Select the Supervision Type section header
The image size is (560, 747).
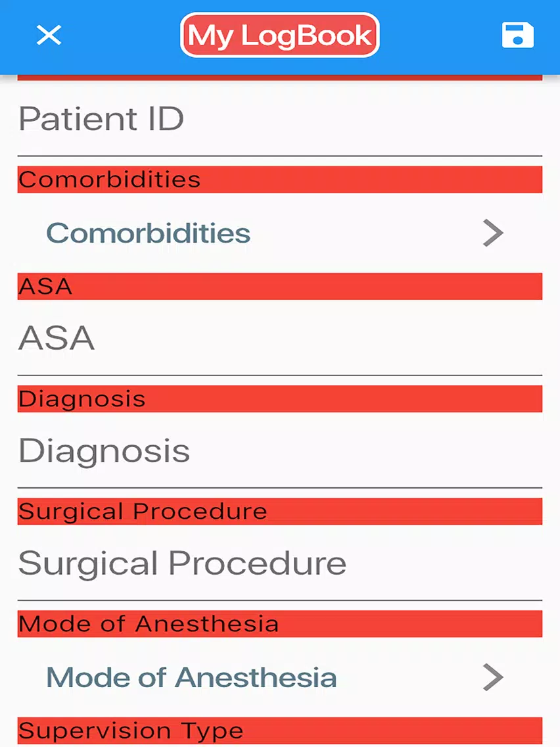point(279,731)
